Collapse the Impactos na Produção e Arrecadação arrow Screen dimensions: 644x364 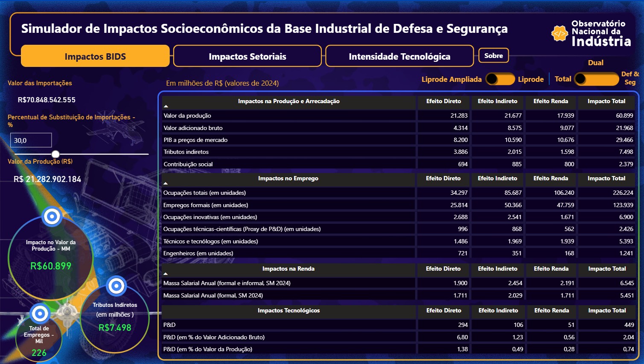click(x=166, y=106)
